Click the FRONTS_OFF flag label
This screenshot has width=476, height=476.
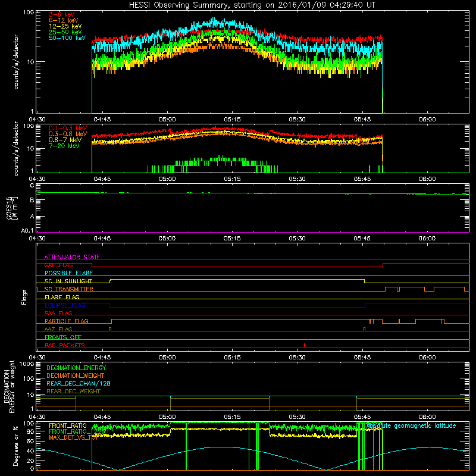tap(63, 337)
